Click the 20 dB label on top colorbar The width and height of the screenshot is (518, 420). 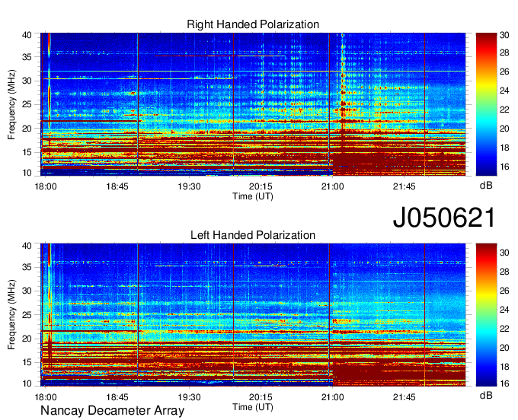coord(504,129)
